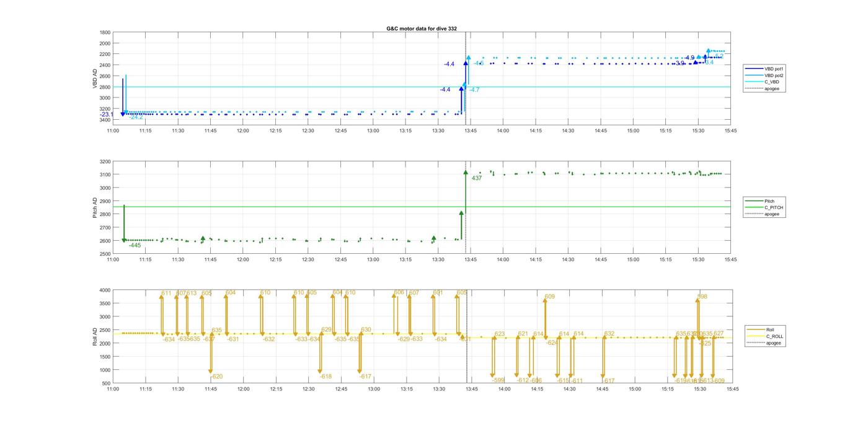Click the '606' label in Roll plot
Viewport: 868px width, 430px height.
399,293
